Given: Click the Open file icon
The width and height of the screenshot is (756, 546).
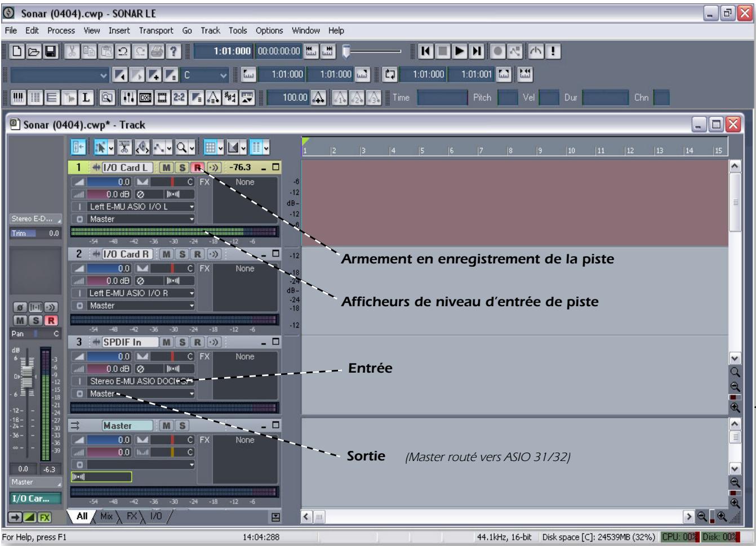Looking at the screenshot, I should coord(34,52).
